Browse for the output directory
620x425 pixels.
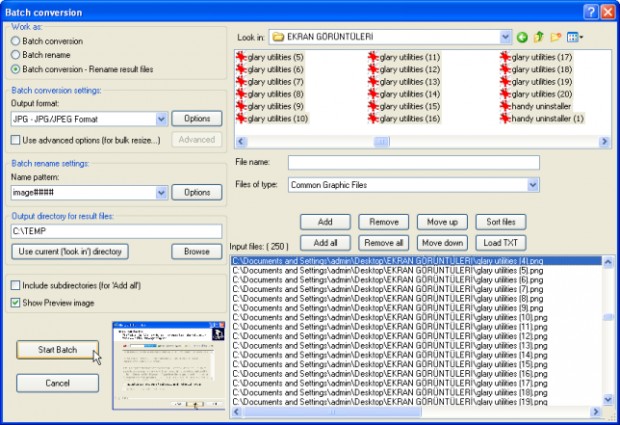coord(197,251)
